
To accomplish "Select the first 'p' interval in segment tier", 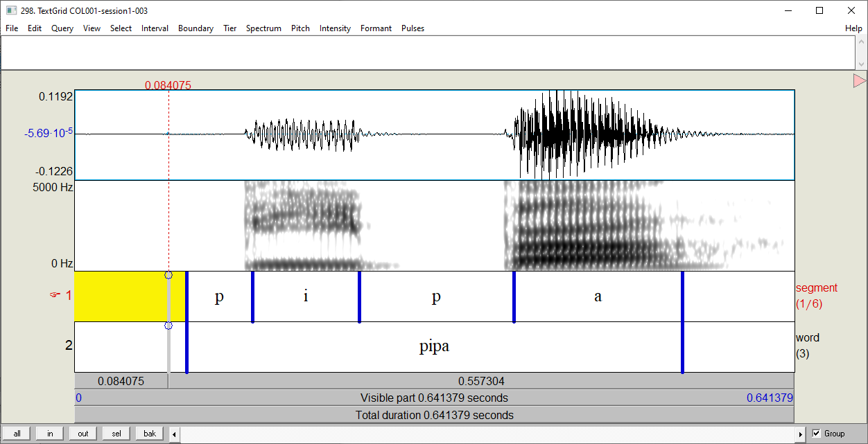I will click(219, 296).
